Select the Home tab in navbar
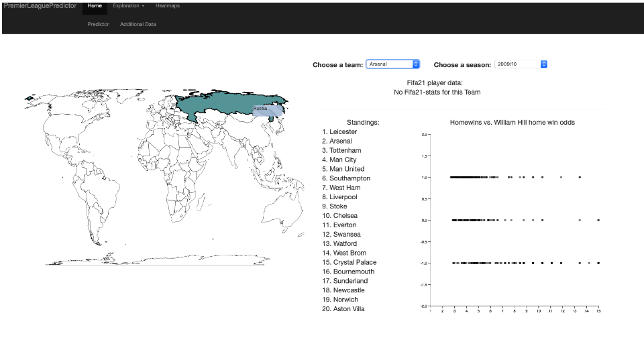This screenshot has height=362, width=644. pos(95,6)
